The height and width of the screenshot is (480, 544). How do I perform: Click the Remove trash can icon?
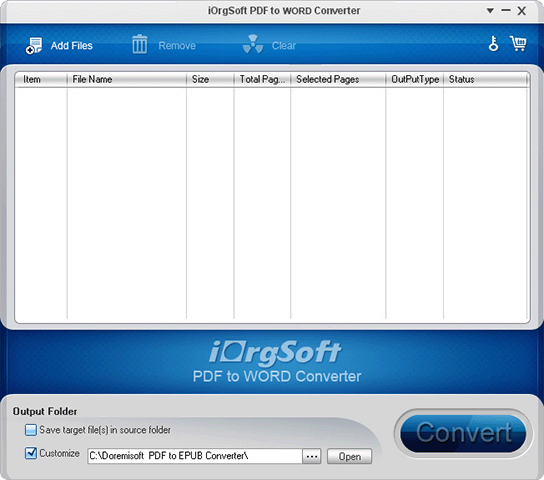[139, 44]
